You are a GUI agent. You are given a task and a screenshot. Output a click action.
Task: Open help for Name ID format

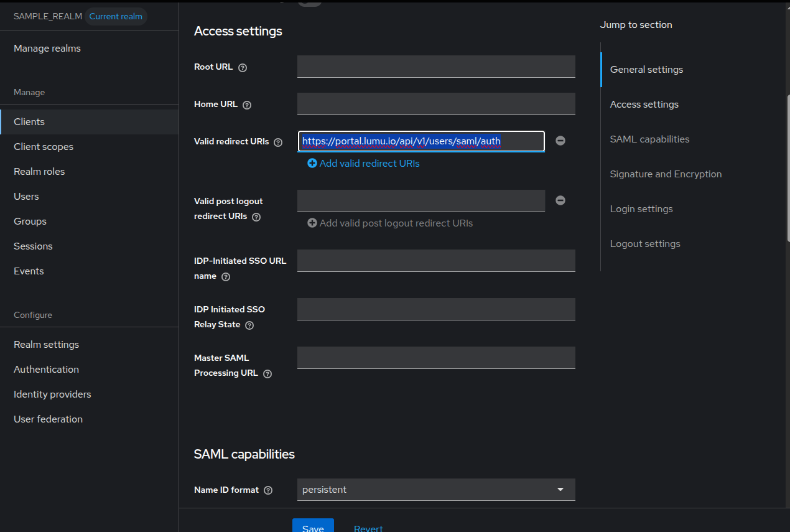(x=268, y=490)
